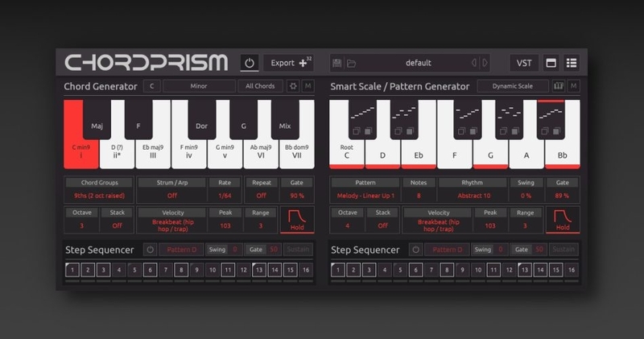Screen dimensions: 644x339
Task: Open the list view icon at top right
Action: [572, 64]
